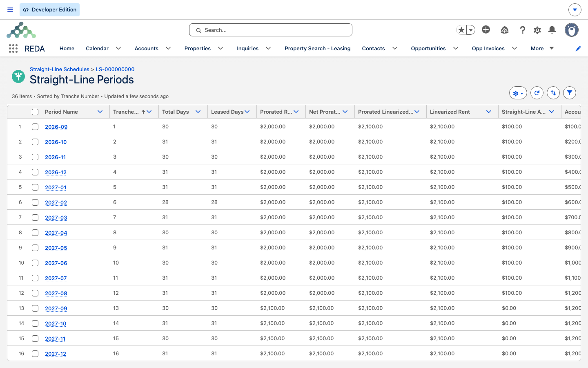Switch to the Home tab
This screenshot has height=368, width=588.
67,48
